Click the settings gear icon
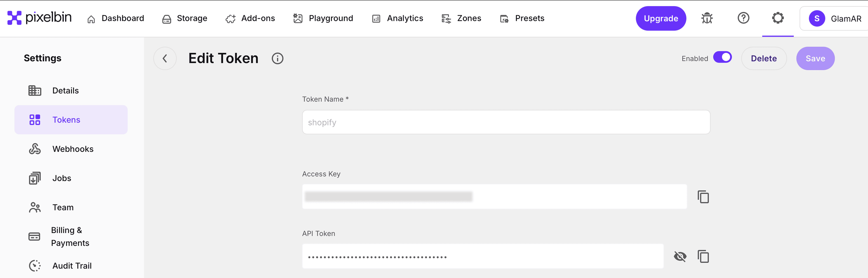 [x=778, y=18]
